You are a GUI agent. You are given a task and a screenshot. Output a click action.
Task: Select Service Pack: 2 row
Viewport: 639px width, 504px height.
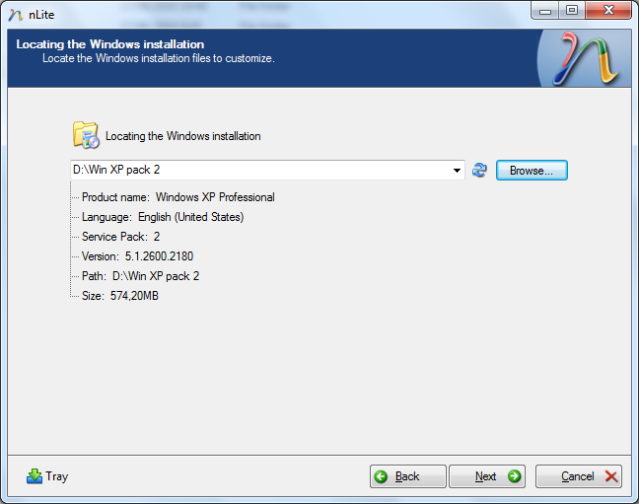click(121, 237)
